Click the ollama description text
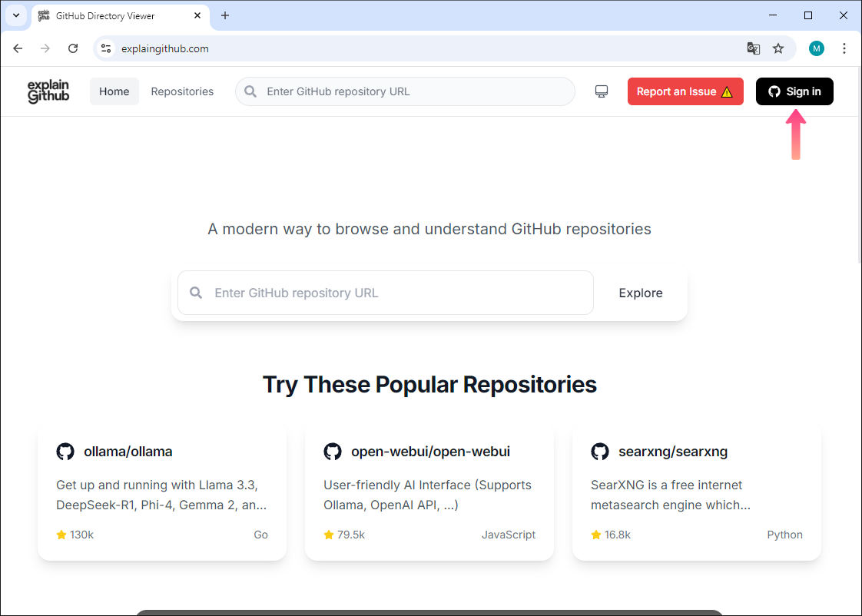This screenshot has height=616, width=862. point(161,495)
